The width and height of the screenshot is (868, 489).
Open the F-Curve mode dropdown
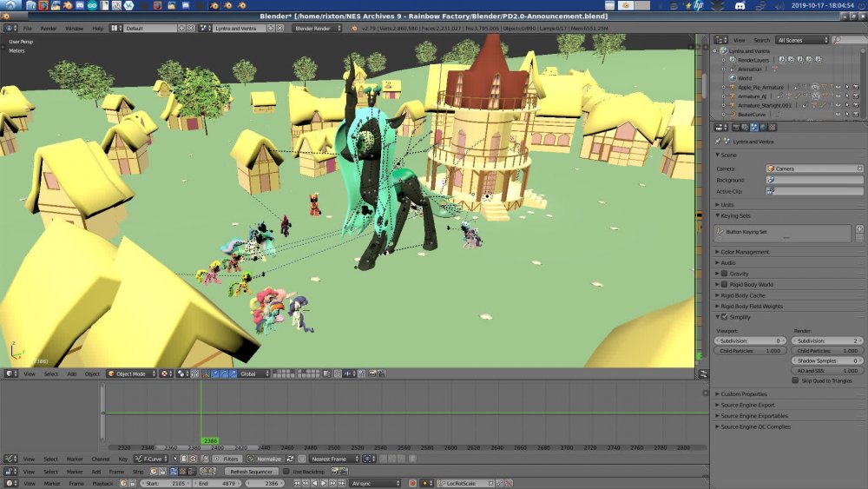pyautogui.click(x=151, y=459)
